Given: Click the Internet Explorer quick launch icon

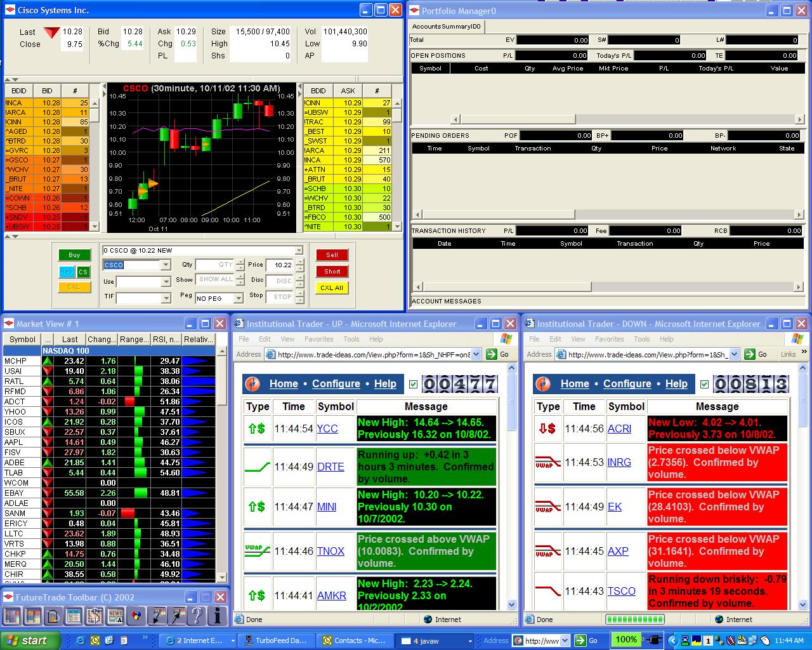Looking at the screenshot, I should click(81, 640).
